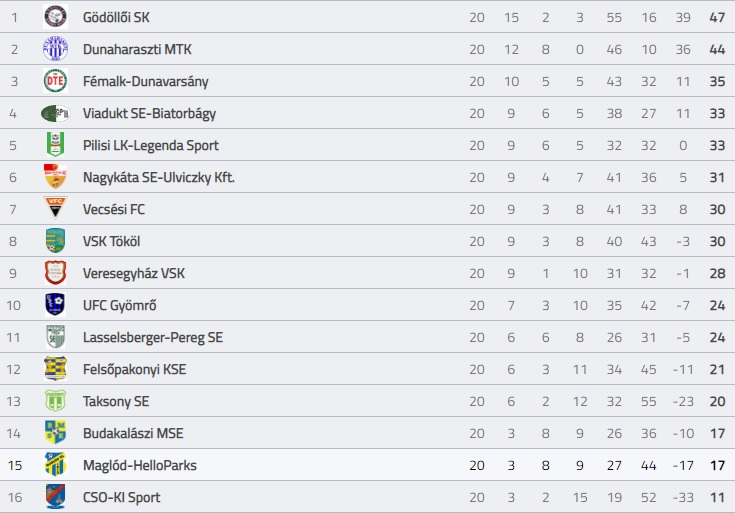
Task: Open the Maglód-HelloParks team logo
Action: click(55, 465)
